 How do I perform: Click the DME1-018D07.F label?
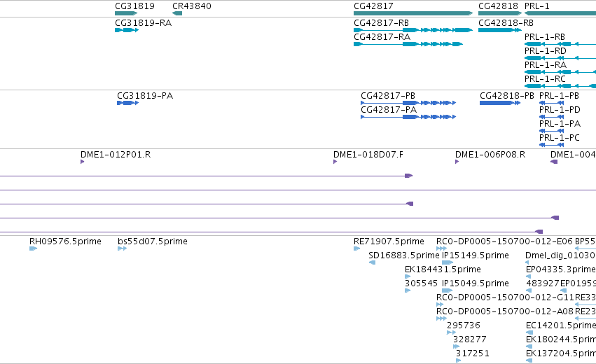click(368, 154)
